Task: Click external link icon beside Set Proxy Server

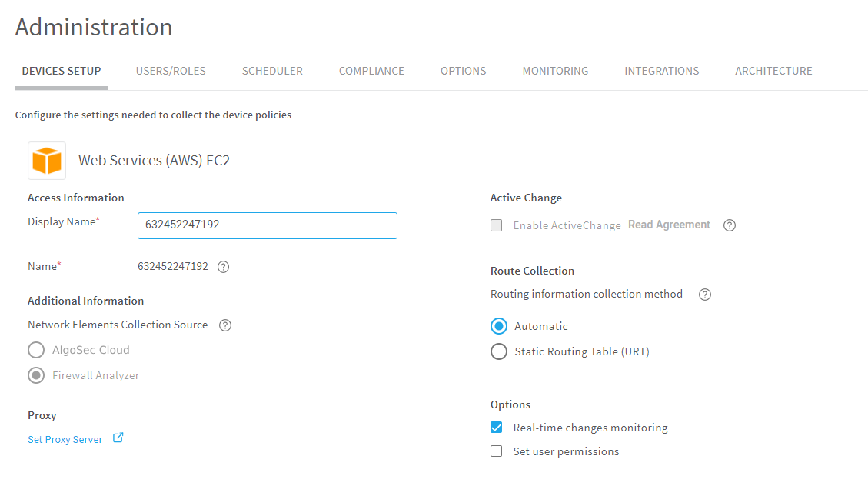Action: (x=118, y=438)
